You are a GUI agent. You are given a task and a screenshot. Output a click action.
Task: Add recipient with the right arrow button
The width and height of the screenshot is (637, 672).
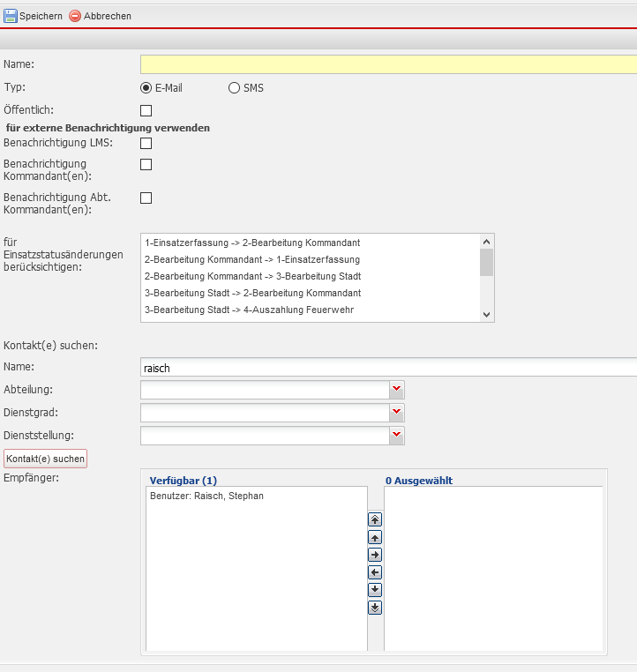pos(375,555)
